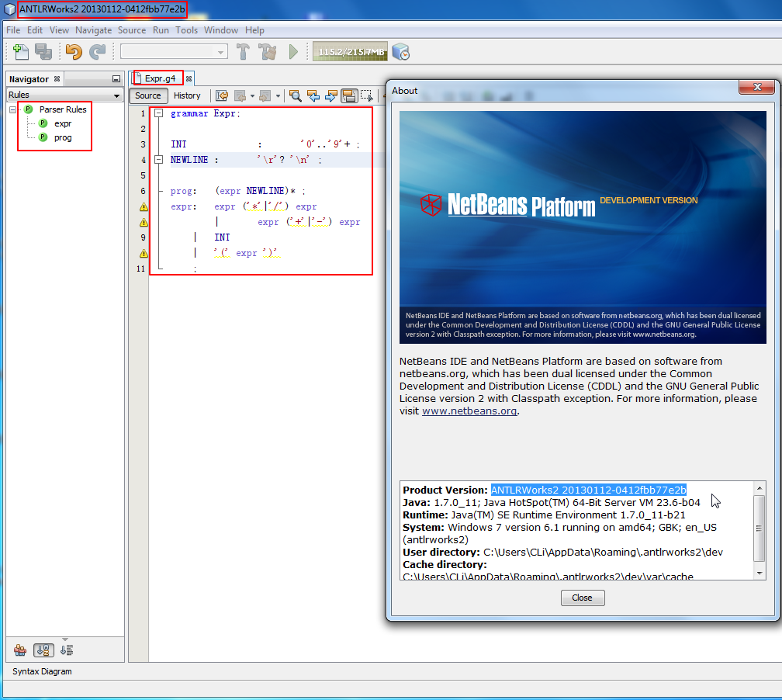Select the prog rule in Navigator
Image resolution: width=782 pixels, height=700 pixels.
point(63,137)
